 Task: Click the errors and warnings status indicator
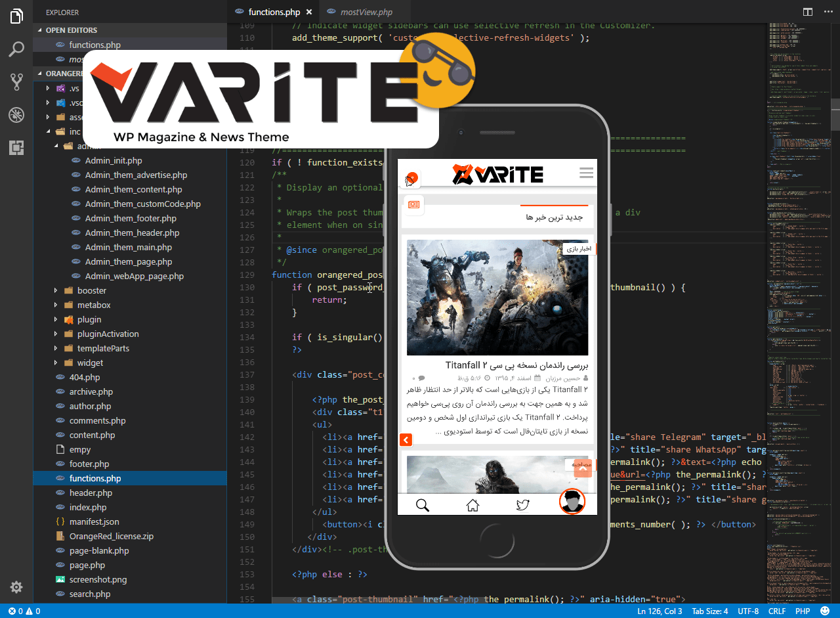click(25, 611)
